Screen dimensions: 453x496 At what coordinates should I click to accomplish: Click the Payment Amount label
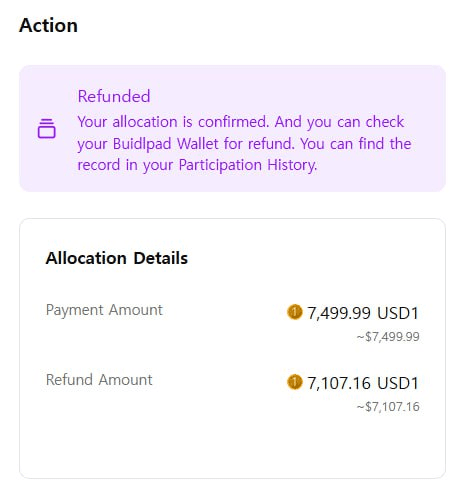[104, 310]
